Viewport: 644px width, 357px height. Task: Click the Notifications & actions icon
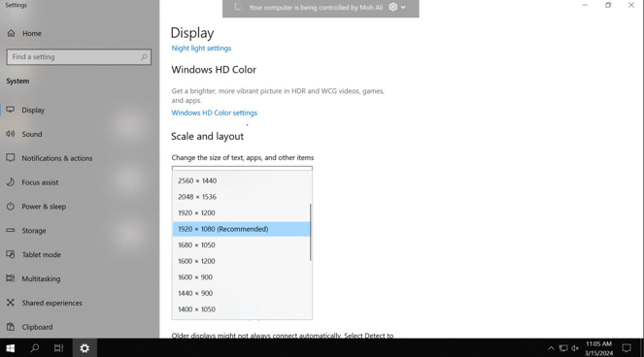coord(11,158)
